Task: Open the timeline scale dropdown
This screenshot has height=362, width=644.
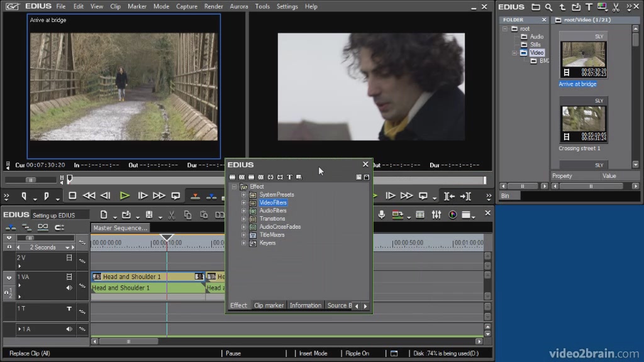Action: (x=67, y=248)
